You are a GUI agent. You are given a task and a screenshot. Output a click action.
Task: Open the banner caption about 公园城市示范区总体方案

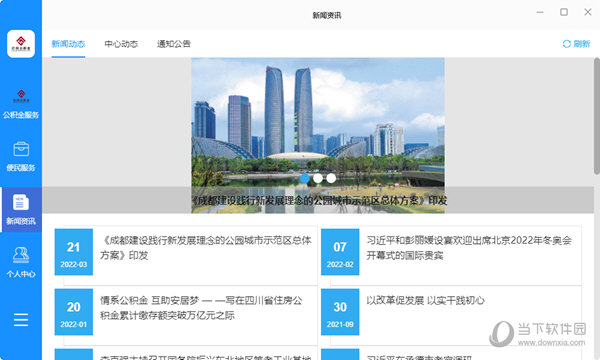tap(319, 200)
